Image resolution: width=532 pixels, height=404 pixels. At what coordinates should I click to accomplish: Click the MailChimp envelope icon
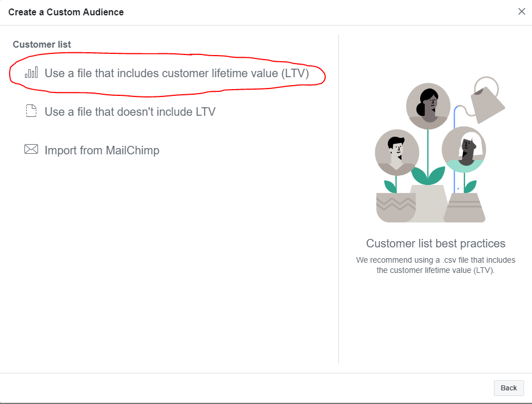(x=31, y=150)
